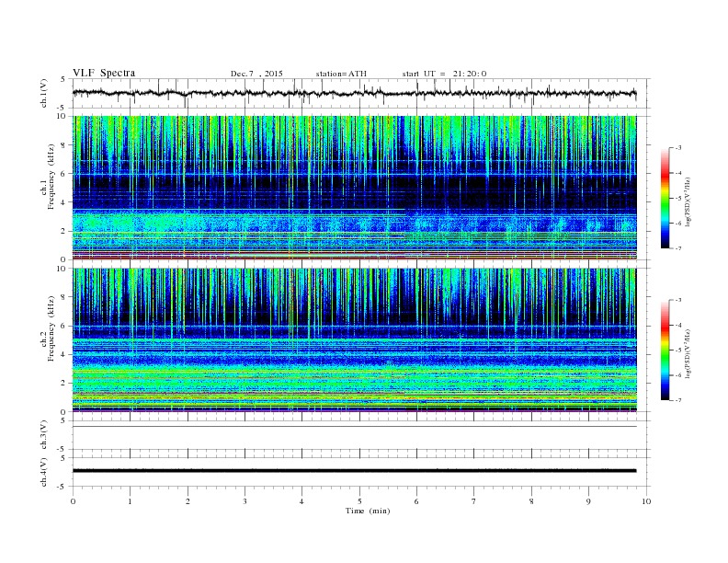728x563 pixels.
Task: Click the time axis tick label "2"
Action: click(x=188, y=501)
